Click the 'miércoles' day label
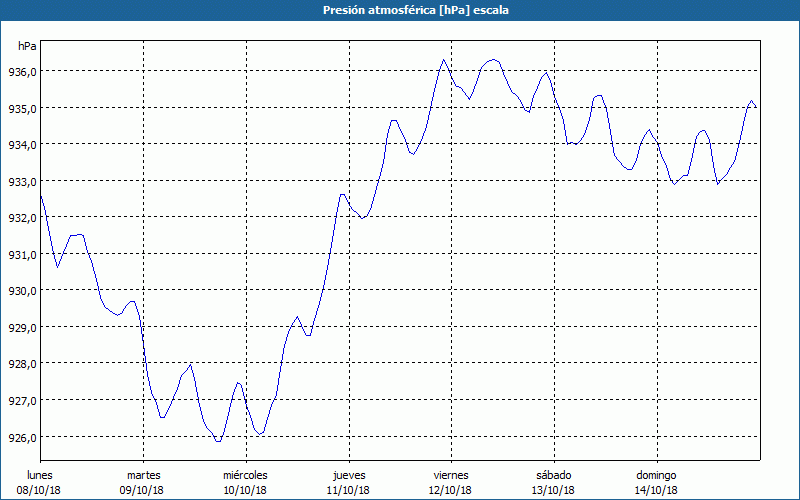800x500 pixels. [245, 475]
